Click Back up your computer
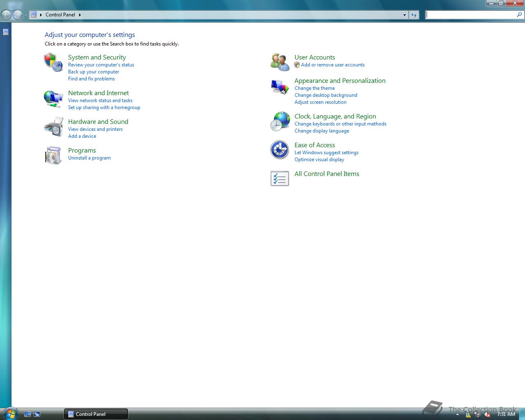Screen dimensions: 525x420 (94, 72)
